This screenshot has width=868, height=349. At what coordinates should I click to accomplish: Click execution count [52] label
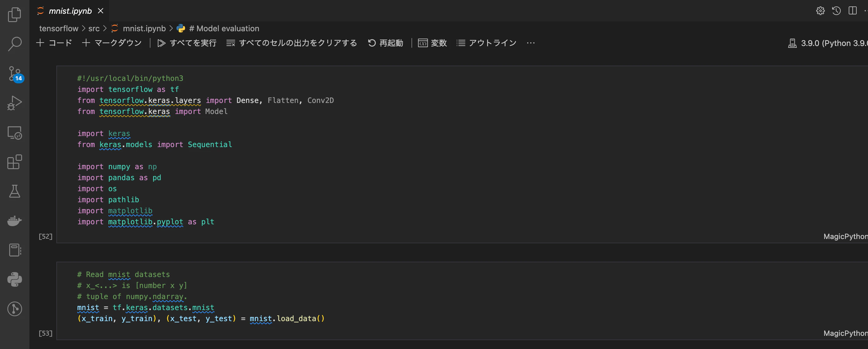pos(45,237)
